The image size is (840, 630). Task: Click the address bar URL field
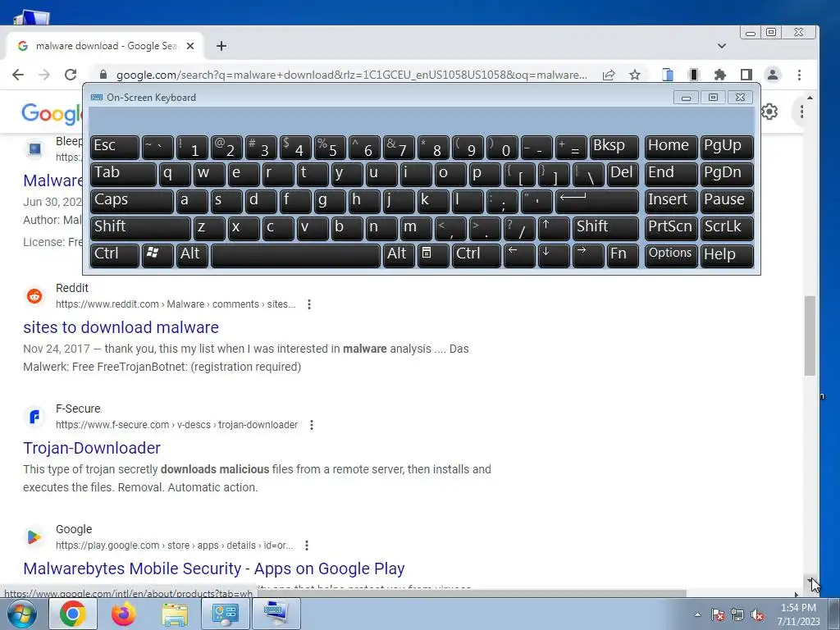point(351,75)
